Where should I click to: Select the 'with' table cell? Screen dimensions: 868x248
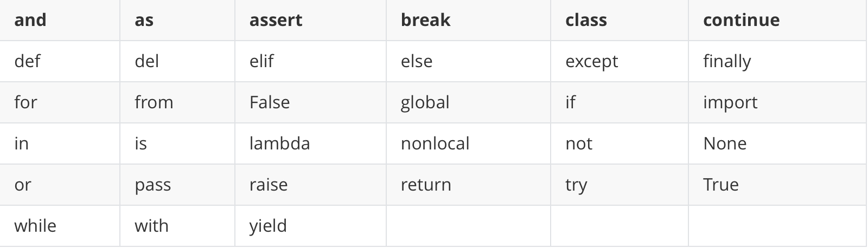(177, 226)
